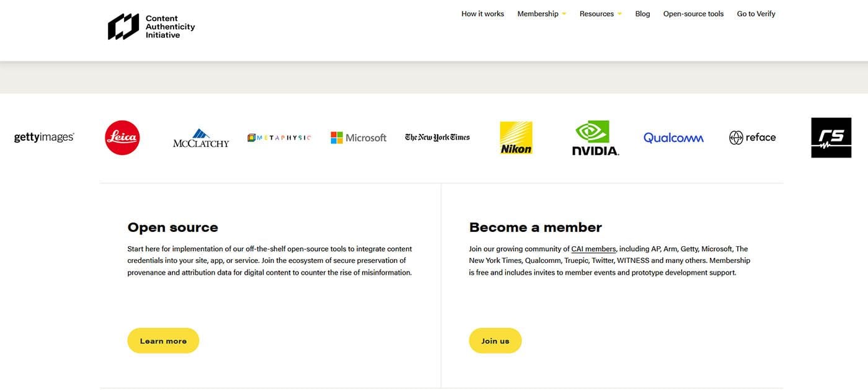Viewport: 868px width, 390px height.
Task: Click the Content Authenticity Initiative logo
Action: click(x=151, y=27)
